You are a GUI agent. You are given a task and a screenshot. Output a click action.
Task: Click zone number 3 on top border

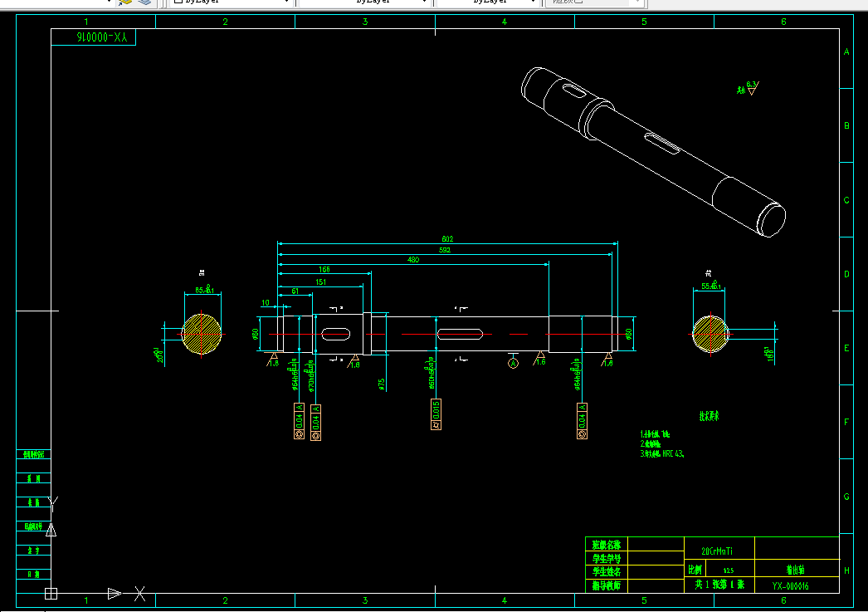365,22
